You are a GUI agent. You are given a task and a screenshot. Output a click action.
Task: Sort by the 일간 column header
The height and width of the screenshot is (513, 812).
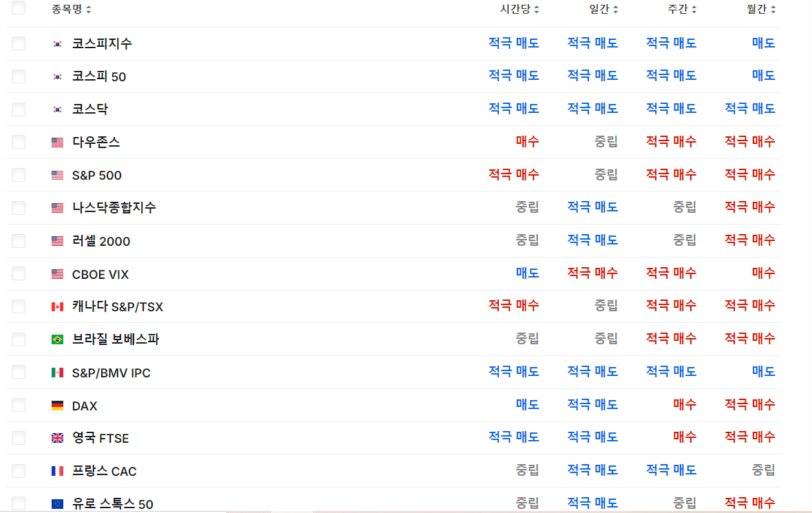click(x=603, y=10)
